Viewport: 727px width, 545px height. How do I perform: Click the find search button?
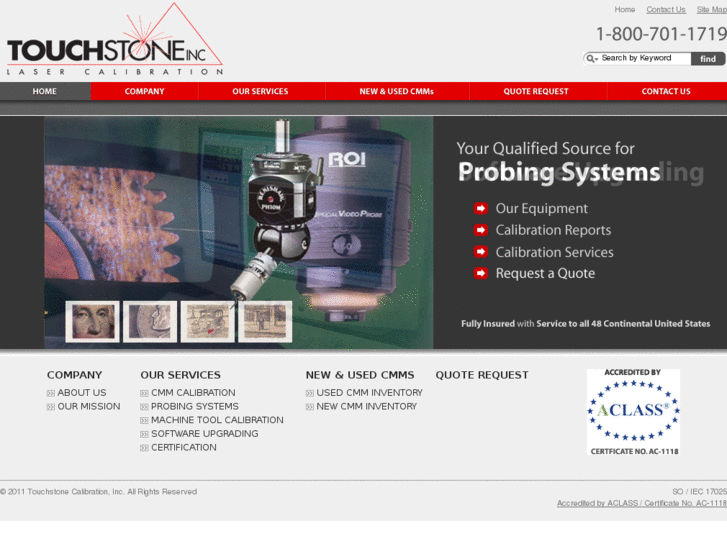point(708,59)
